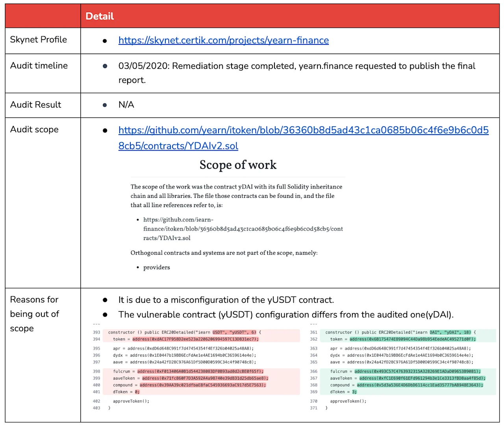
Task: Click line 402 approveToken() call
Action: (x=131, y=401)
